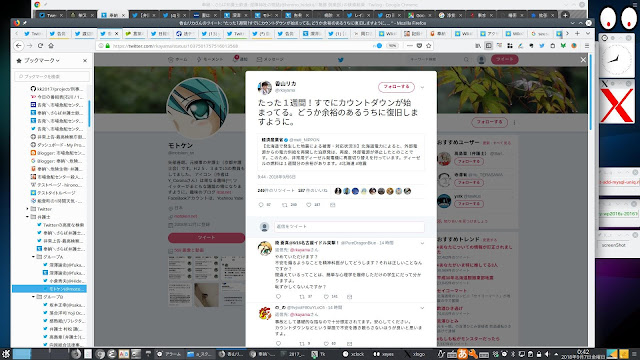The height and width of the screenshot is (360, 640).
Task: Open the account avatar menu in header
Action: coord(481,60)
